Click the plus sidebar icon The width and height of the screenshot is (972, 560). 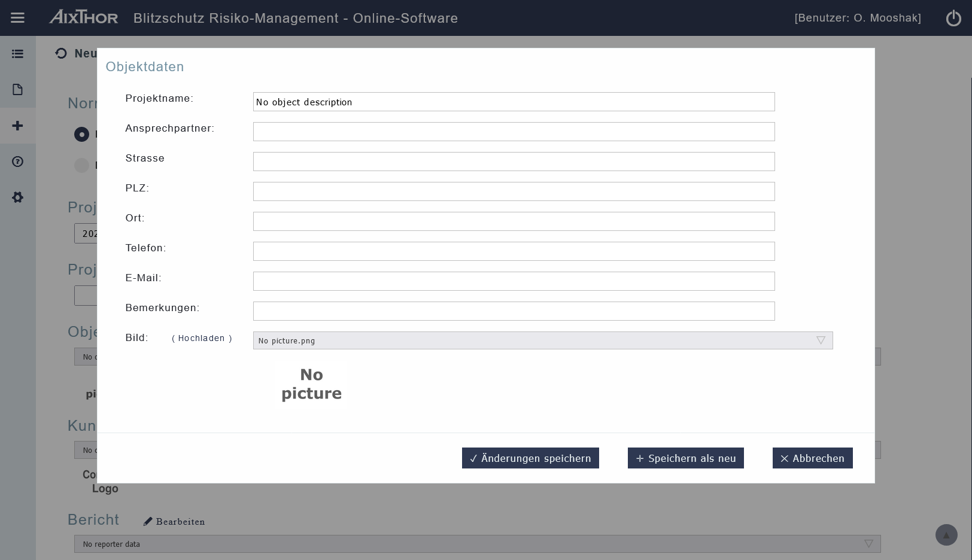click(18, 126)
